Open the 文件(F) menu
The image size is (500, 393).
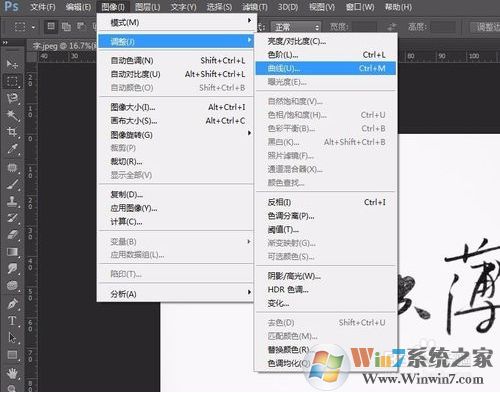tap(43, 7)
